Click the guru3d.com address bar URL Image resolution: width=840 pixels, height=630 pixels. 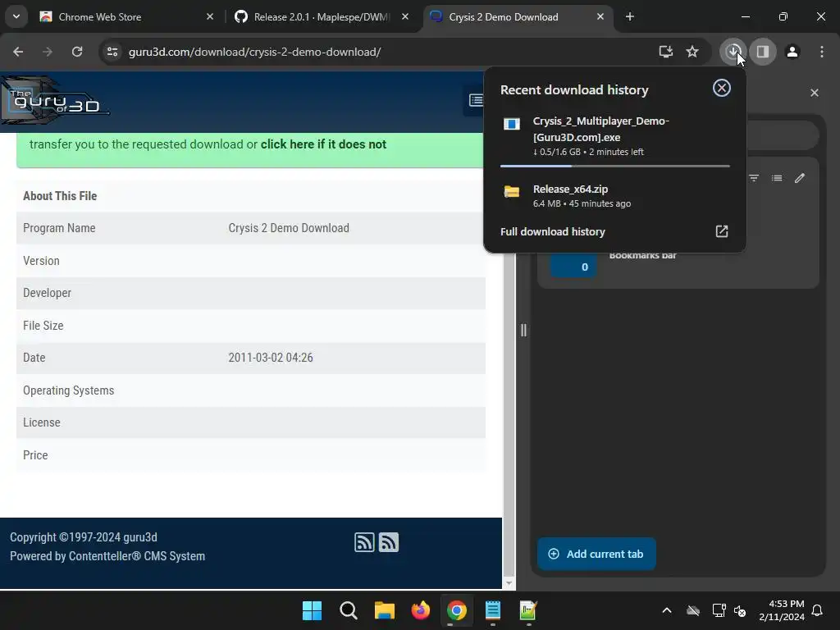pos(254,52)
